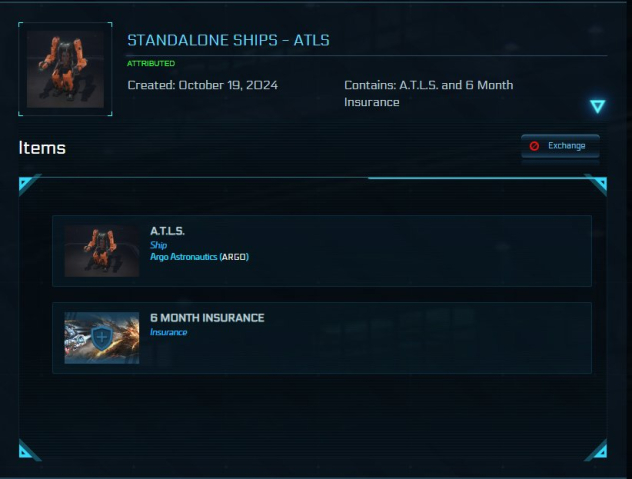Image resolution: width=632 pixels, height=479 pixels.
Task: Click the top-left corner bracket of Items panel
Action: pos(27,184)
